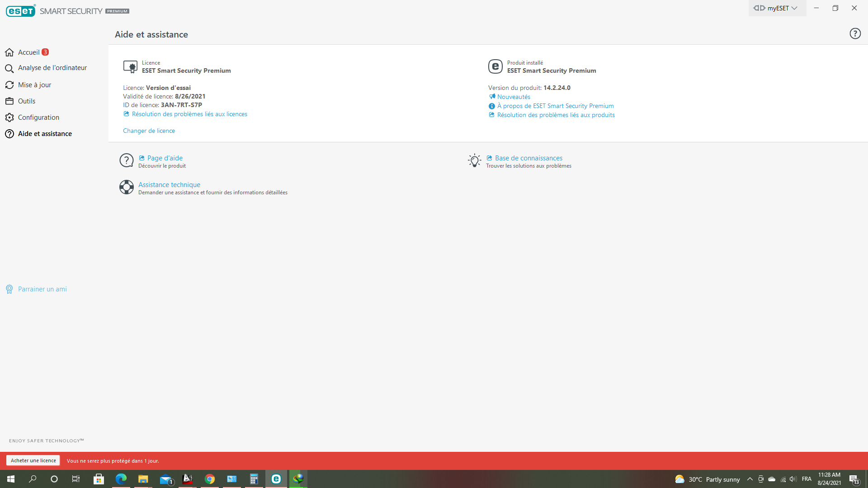Open the Mail app in taskbar
This screenshot has width=868, height=488.
[165, 479]
